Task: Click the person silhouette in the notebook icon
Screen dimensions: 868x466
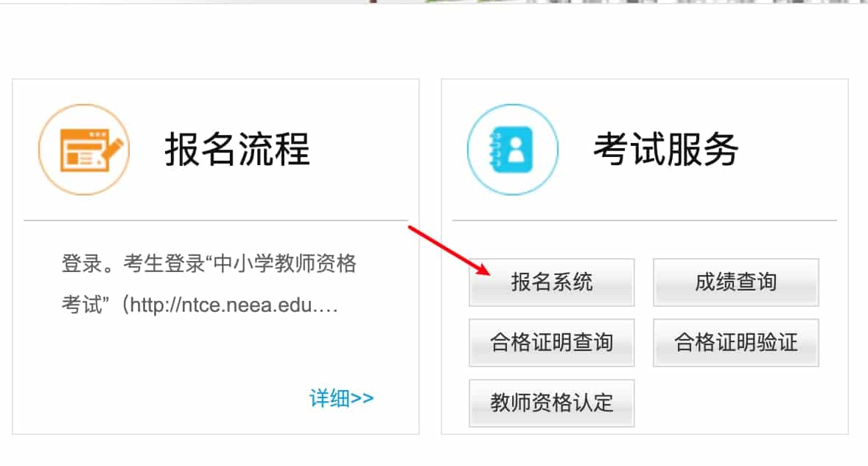Action: pyautogui.click(x=516, y=150)
